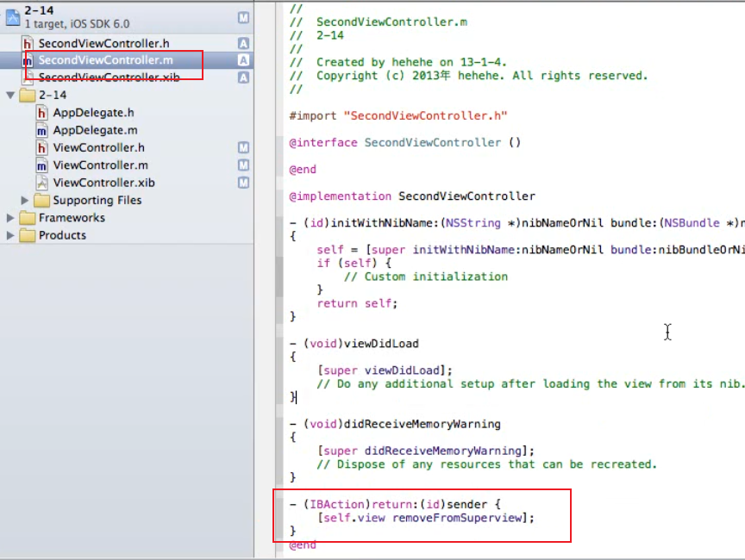Click the didReceiveMemoryWarning method declaration
Viewport: 745px width, 560px height.
coord(395,424)
